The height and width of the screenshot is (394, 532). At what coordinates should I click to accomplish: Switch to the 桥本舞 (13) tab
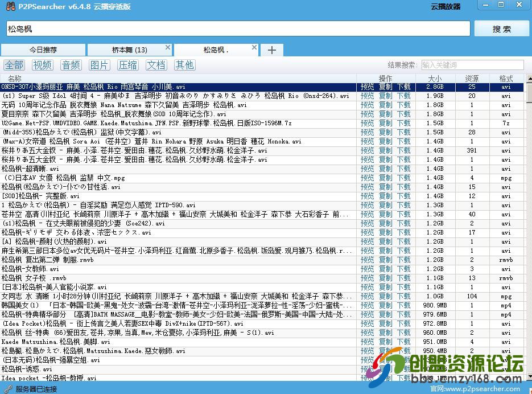[130, 50]
